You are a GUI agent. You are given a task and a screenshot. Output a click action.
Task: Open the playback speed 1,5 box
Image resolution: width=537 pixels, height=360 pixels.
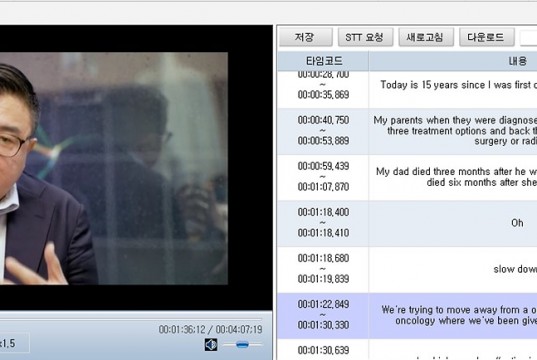13,343
